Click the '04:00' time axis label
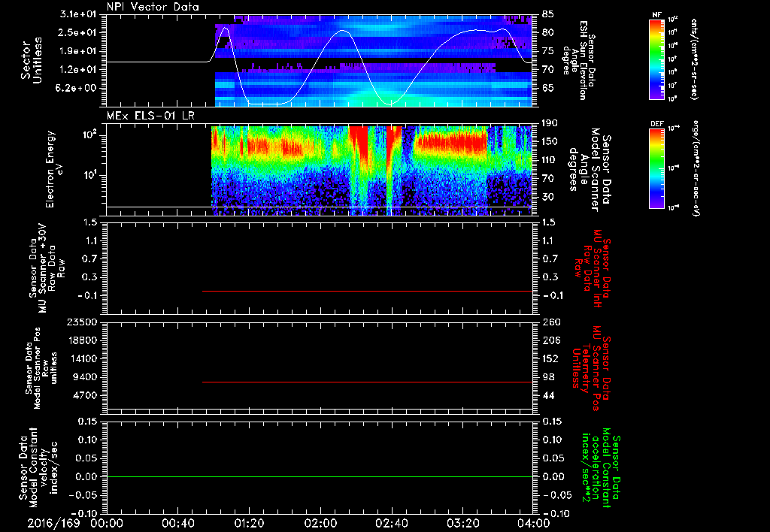 pyautogui.click(x=534, y=523)
